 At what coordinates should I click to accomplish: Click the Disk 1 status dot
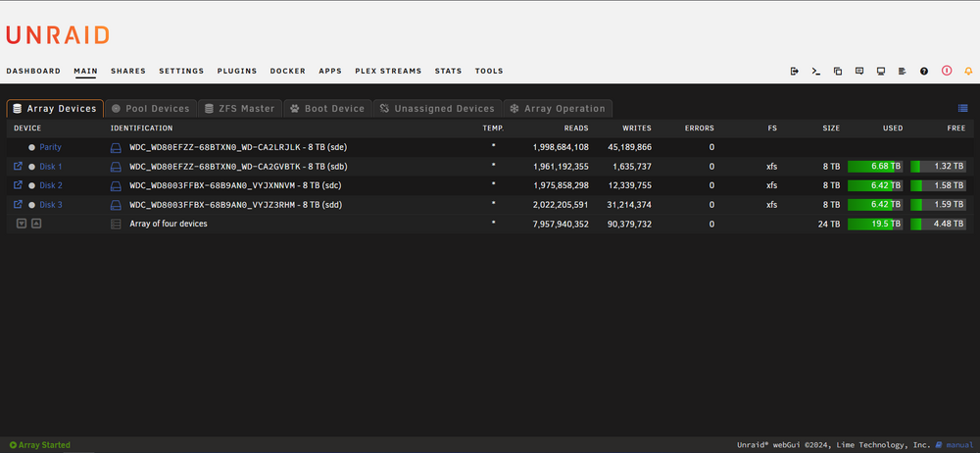coord(31,167)
